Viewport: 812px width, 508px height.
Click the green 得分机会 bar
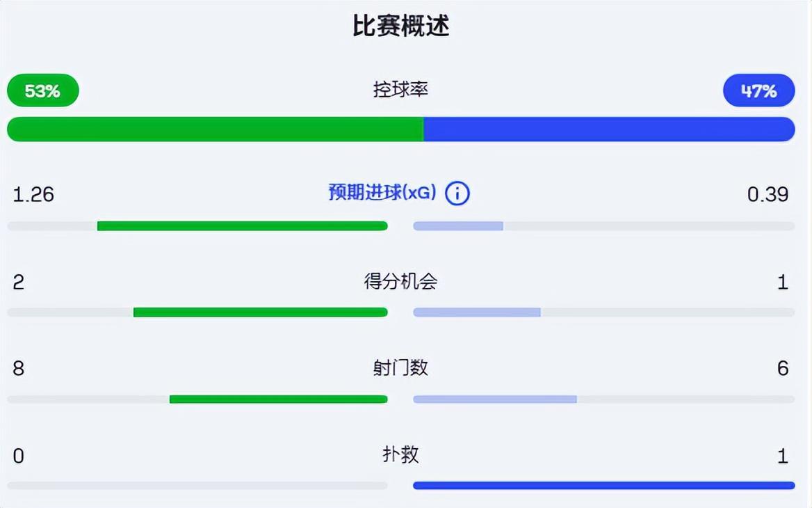pyautogui.click(x=260, y=312)
